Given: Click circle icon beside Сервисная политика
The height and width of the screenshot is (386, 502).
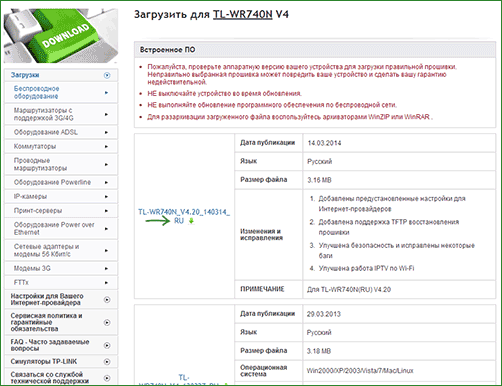Looking at the screenshot, I should (x=107, y=323).
